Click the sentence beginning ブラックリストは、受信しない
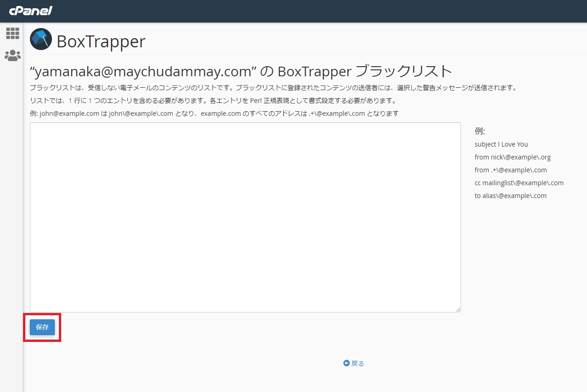The width and height of the screenshot is (587, 392). point(273,88)
